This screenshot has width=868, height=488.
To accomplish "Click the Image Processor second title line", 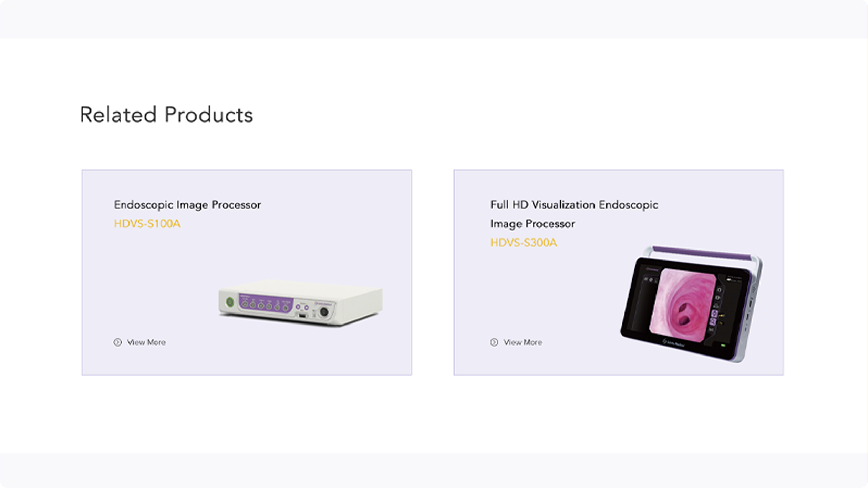I will pos(533,224).
